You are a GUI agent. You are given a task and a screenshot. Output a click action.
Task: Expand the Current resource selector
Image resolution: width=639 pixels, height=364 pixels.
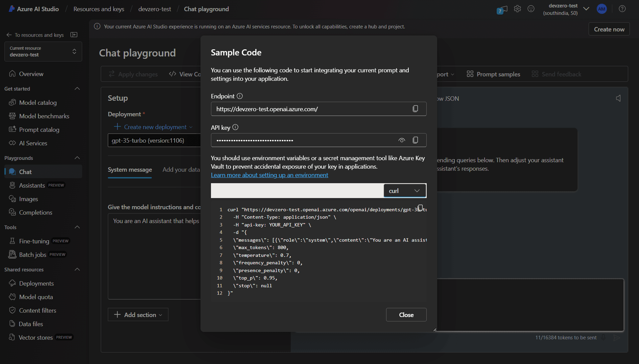(x=74, y=51)
